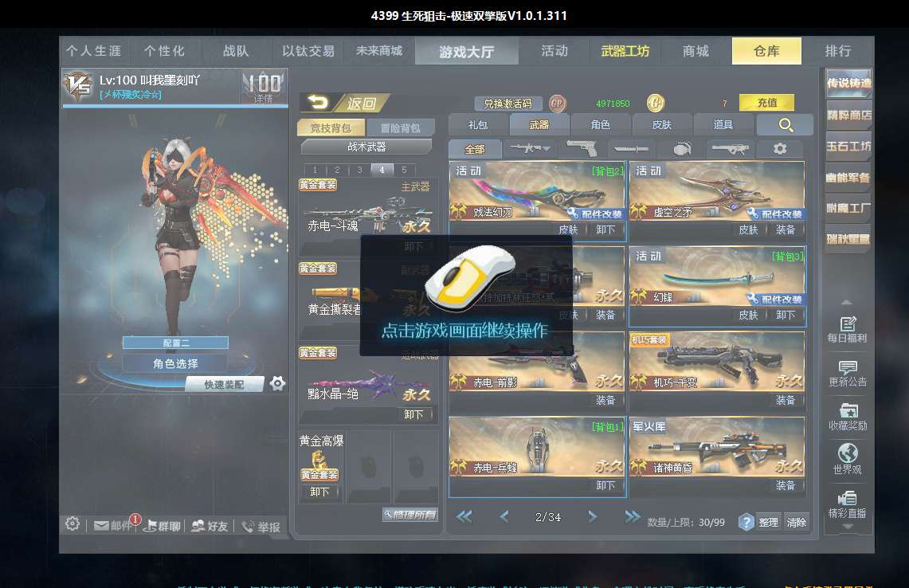Select the 仓库 tab
The height and width of the screenshot is (588, 909).
766,51
